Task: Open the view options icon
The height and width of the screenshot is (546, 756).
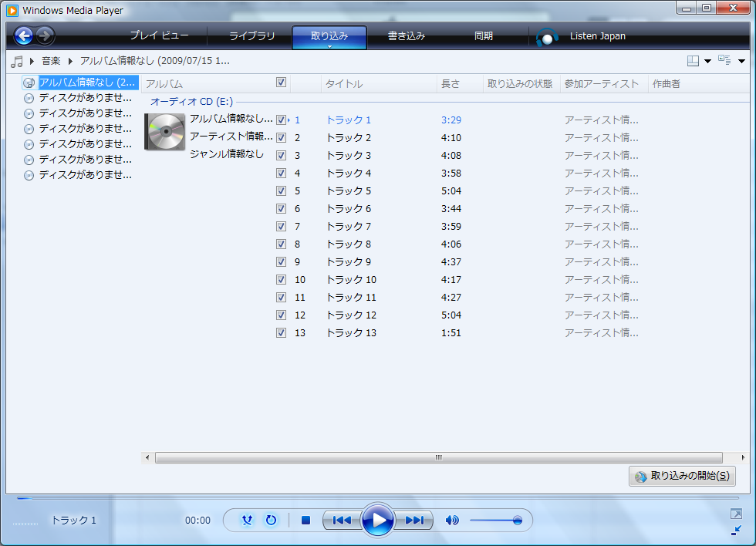Action: pyautogui.click(x=724, y=60)
